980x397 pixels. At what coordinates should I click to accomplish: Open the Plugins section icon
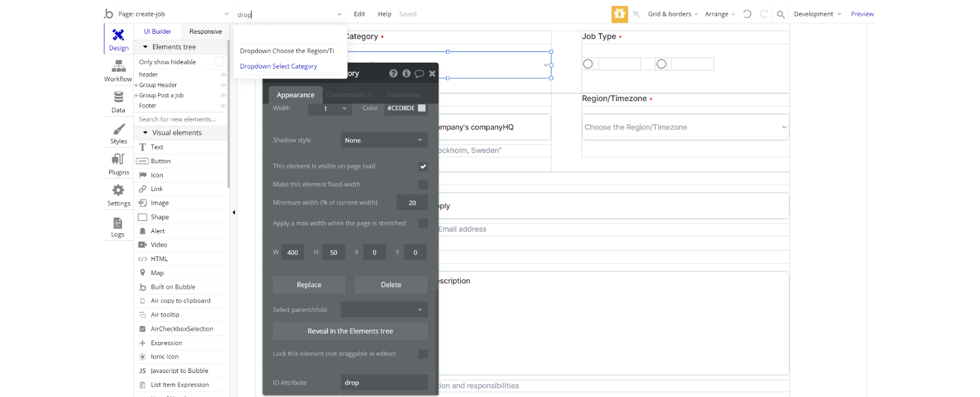118,160
